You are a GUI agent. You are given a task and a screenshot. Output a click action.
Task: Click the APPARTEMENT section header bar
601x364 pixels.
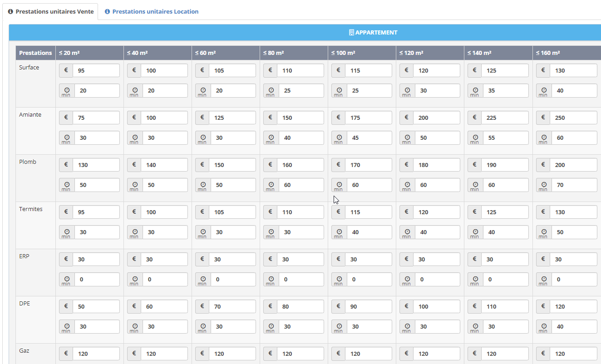pos(305,33)
